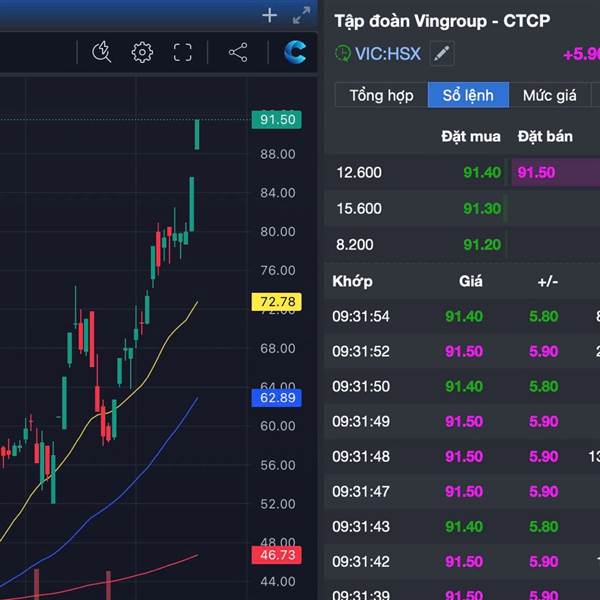The image size is (600, 600).
Task: Click bid volume 8.200
Action: (354, 245)
